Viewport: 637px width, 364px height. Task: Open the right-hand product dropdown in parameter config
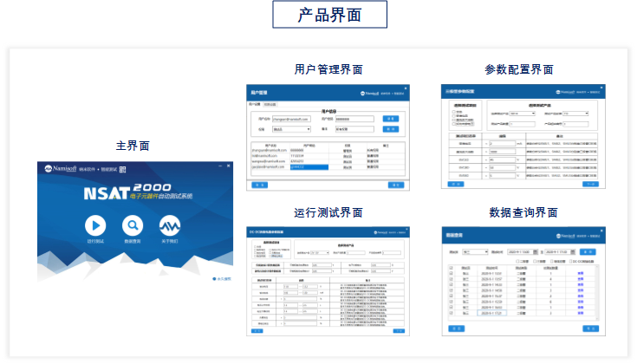pos(575,114)
